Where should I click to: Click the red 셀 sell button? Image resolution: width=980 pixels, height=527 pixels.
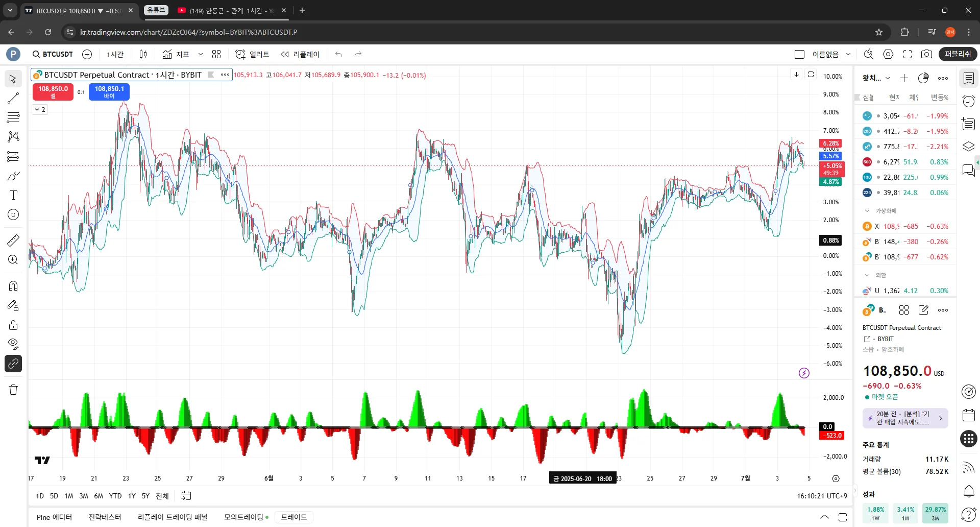click(53, 91)
